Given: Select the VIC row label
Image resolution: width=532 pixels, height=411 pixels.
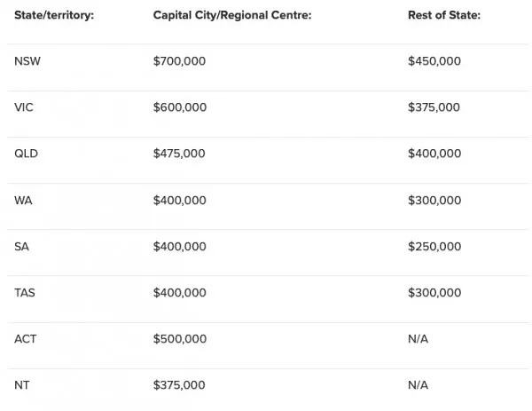Looking at the screenshot, I should tap(24, 107).
